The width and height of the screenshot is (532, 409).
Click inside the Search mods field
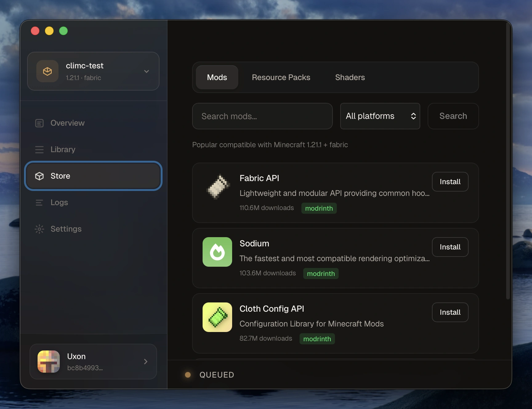[262, 116]
